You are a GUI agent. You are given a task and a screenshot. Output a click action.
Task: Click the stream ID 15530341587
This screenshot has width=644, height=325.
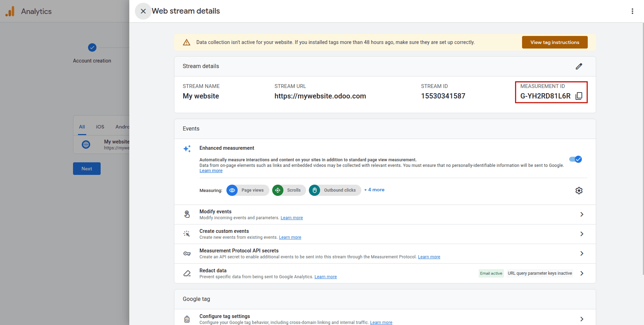(x=443, y=96)
